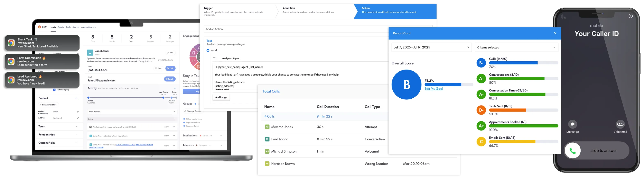
Task: Click the pencil icon beside Address field
Action: point(78,118)
